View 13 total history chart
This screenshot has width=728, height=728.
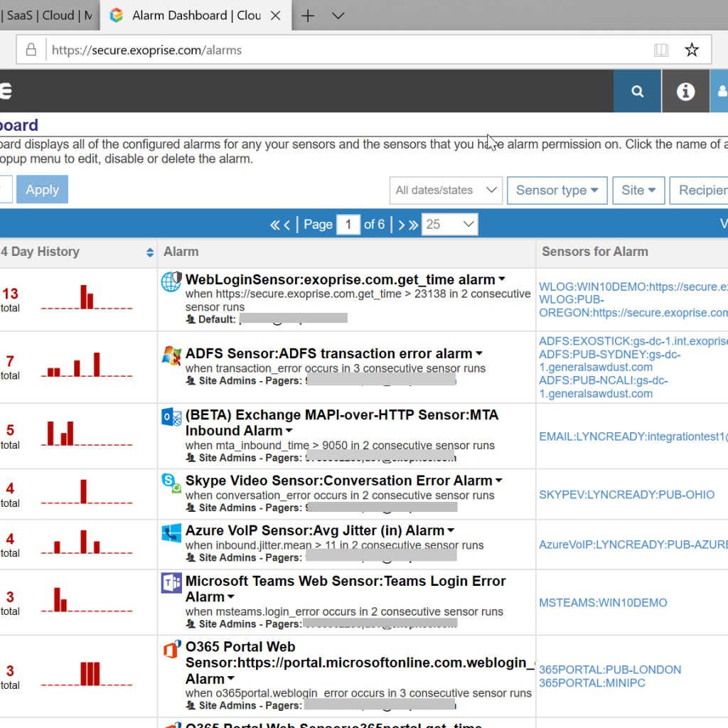(86, 297)
